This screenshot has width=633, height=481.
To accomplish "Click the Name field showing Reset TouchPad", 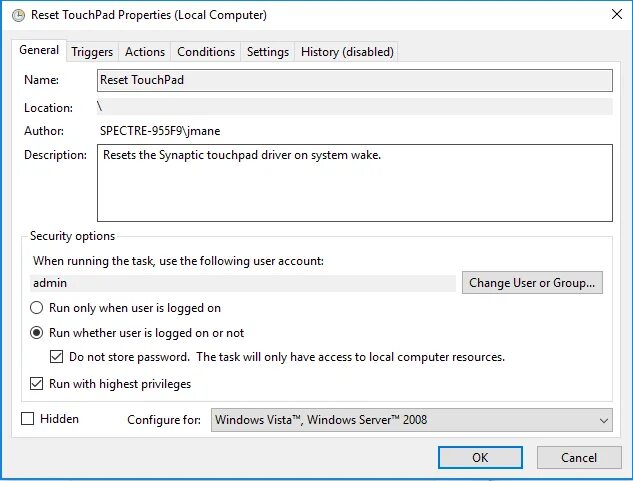I will coord(354,80).
